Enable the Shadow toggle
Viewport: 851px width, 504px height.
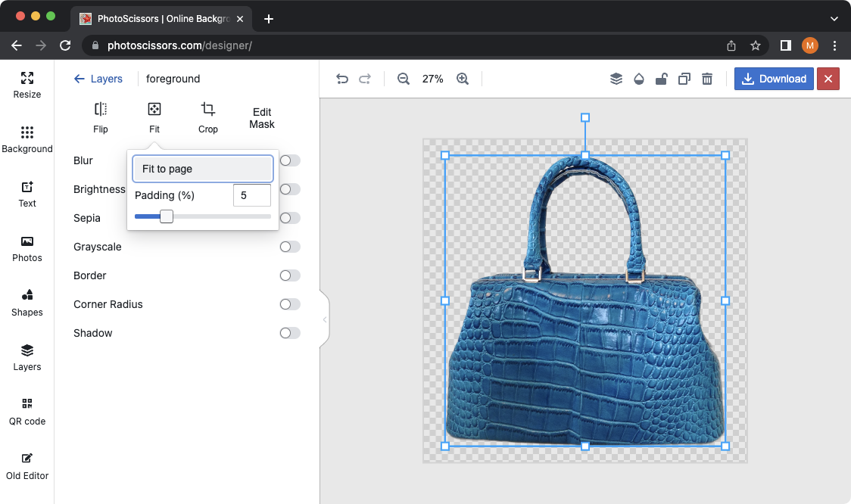pyautogui.click(x=289, y=333)
